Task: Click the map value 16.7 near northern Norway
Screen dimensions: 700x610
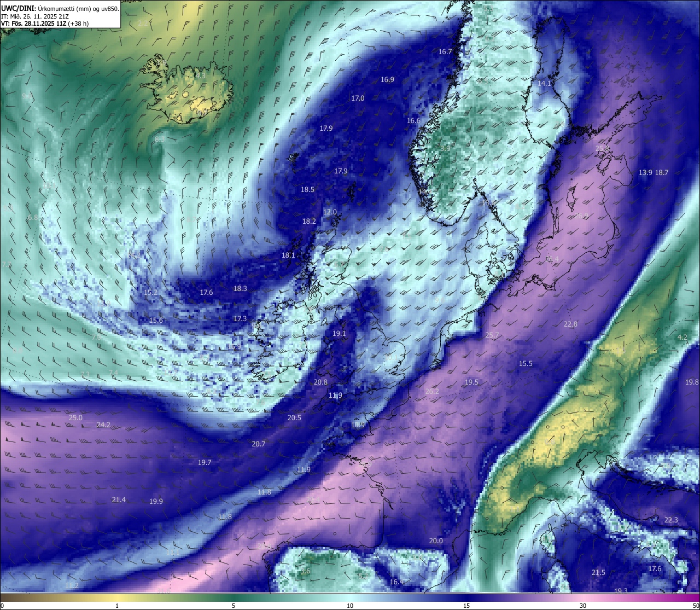Action: pos(445,52)
